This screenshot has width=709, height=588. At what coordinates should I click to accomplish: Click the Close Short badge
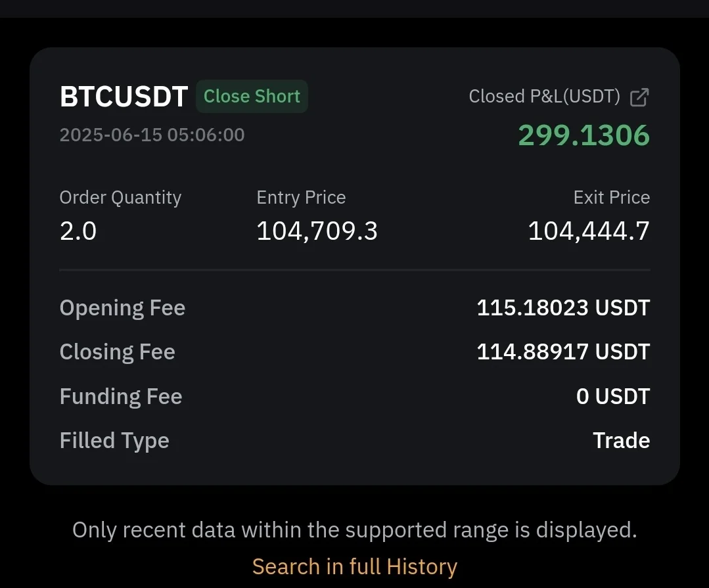(x=252, y=97)
